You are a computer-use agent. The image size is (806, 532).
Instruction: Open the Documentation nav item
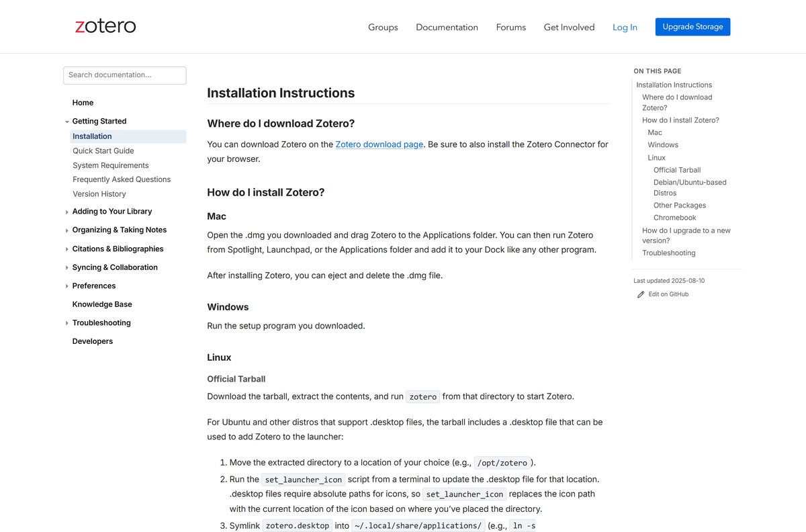(447, 28)
